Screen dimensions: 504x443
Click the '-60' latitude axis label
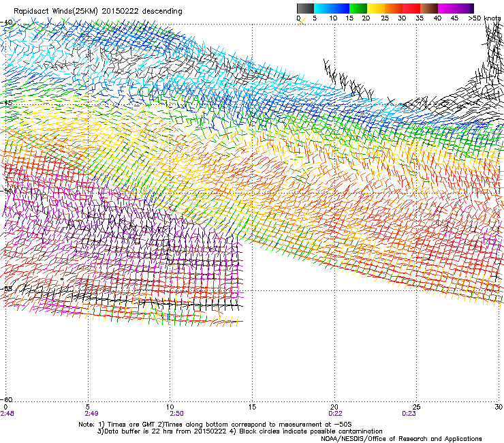pos(7,399)
